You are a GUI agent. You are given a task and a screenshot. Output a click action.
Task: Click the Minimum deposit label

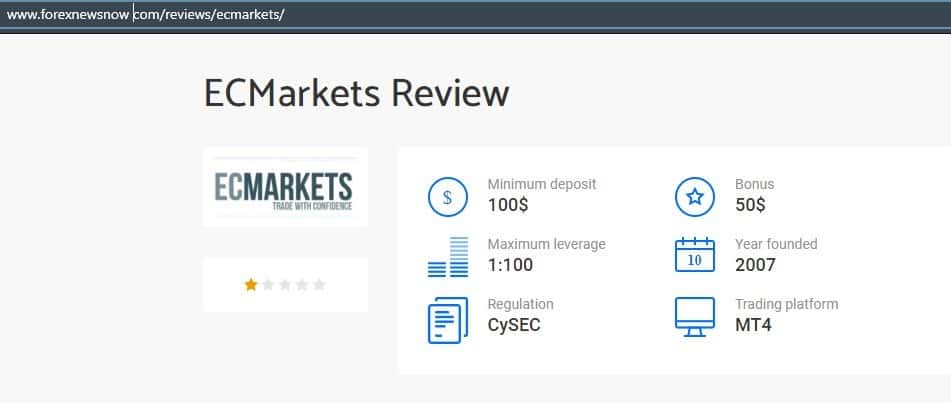coord(542,184)
